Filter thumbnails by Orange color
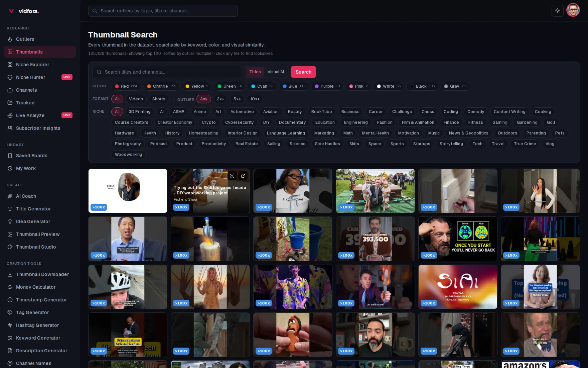 [x=161, y=86]
